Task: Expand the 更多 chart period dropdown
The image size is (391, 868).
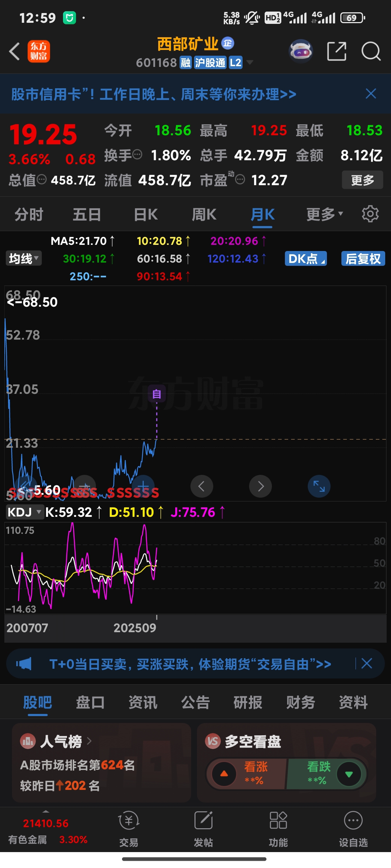Action: pyautogui.click(x=325, y=214)
